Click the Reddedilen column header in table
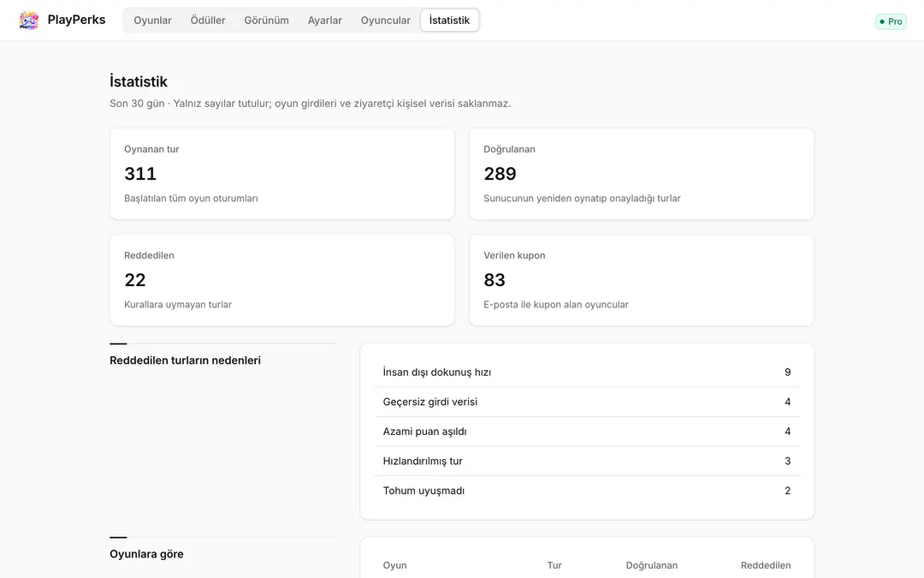924x578 pixels. pos(766,565)
